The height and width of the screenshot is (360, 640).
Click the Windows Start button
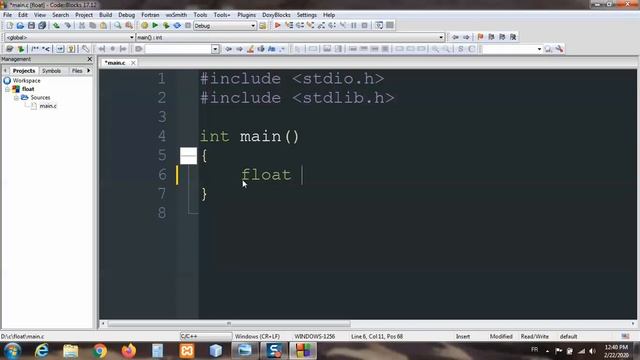pyautogui.click(x=12, y=351)
